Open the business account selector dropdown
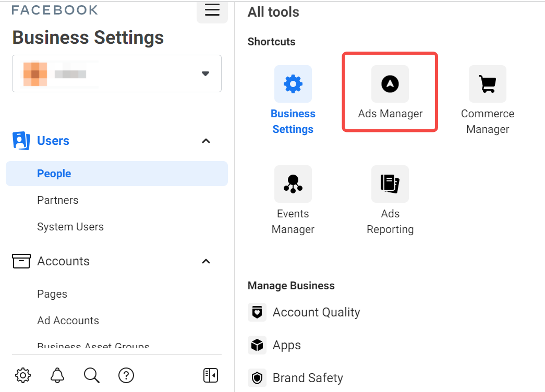The width and height of the screenshot is (545, 392). (x=117, y=73)
